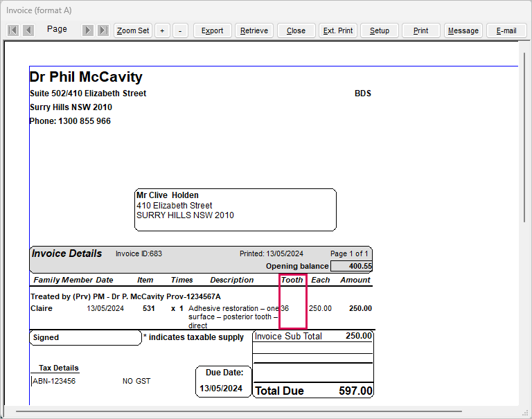Click 'Suite 502/410 Elizabeth Street' address line

88,93
